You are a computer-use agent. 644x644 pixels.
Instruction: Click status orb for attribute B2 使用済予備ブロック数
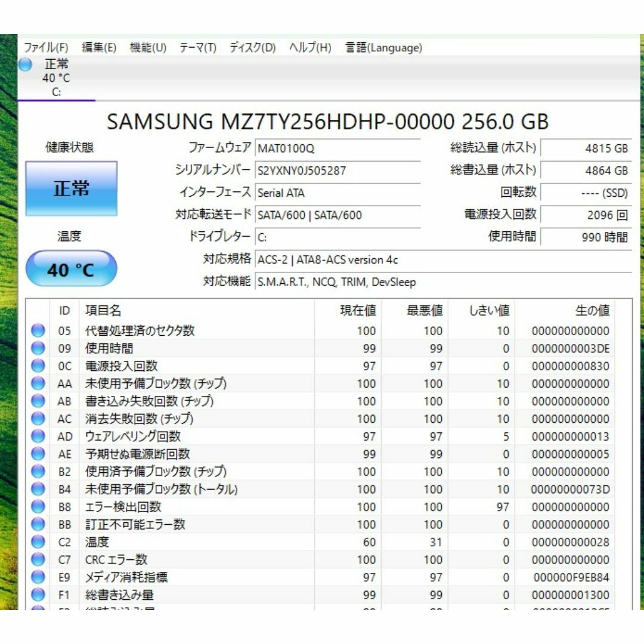pos(38,472)
